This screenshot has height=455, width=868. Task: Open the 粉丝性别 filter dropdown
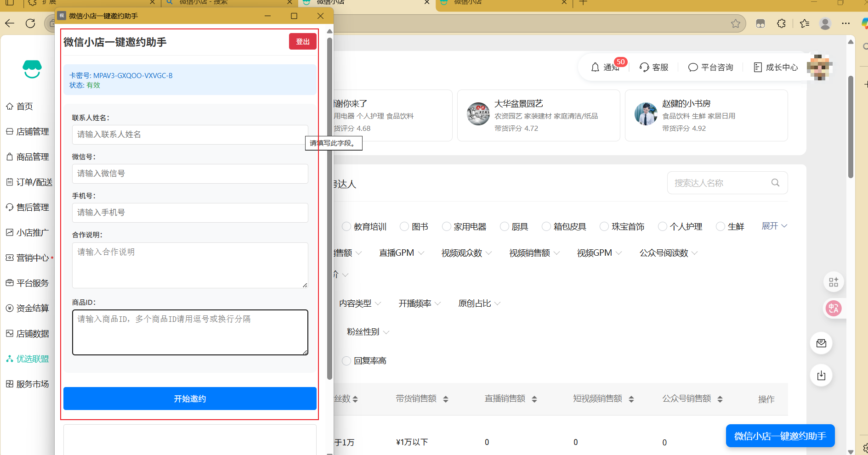tap(368, 332)
